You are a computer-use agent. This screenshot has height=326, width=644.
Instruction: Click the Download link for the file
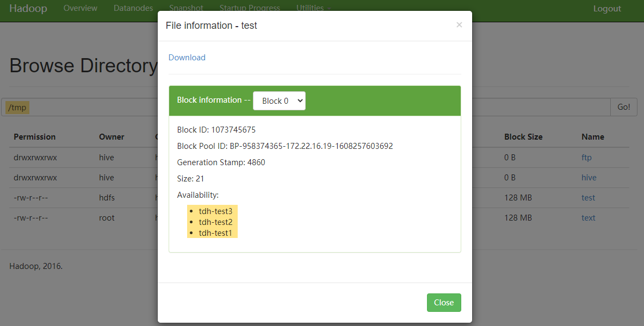click(187, 58)
